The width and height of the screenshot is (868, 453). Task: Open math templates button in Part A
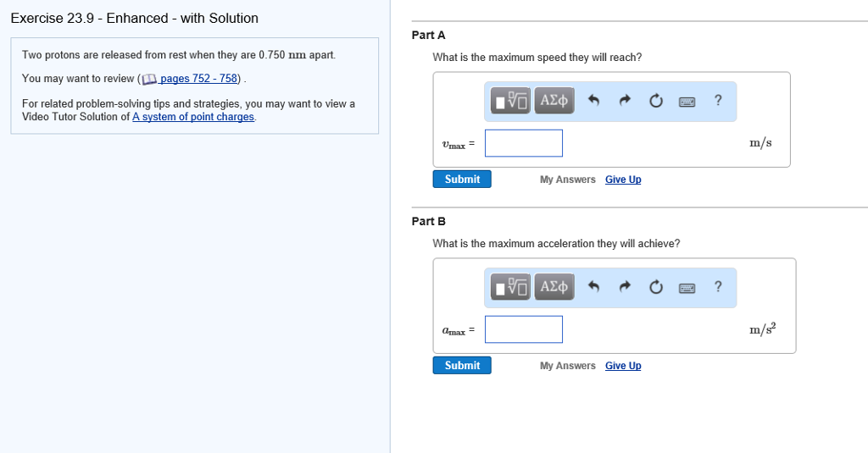click(510, 101)
